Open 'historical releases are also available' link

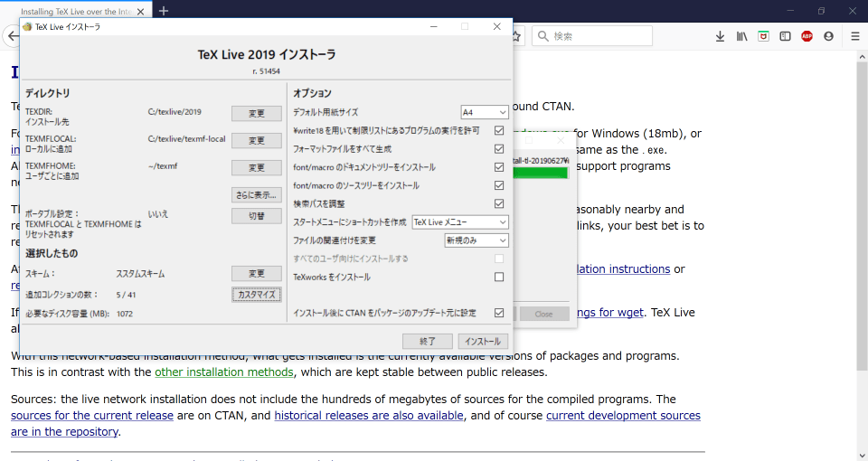click(x=369, y=415)
